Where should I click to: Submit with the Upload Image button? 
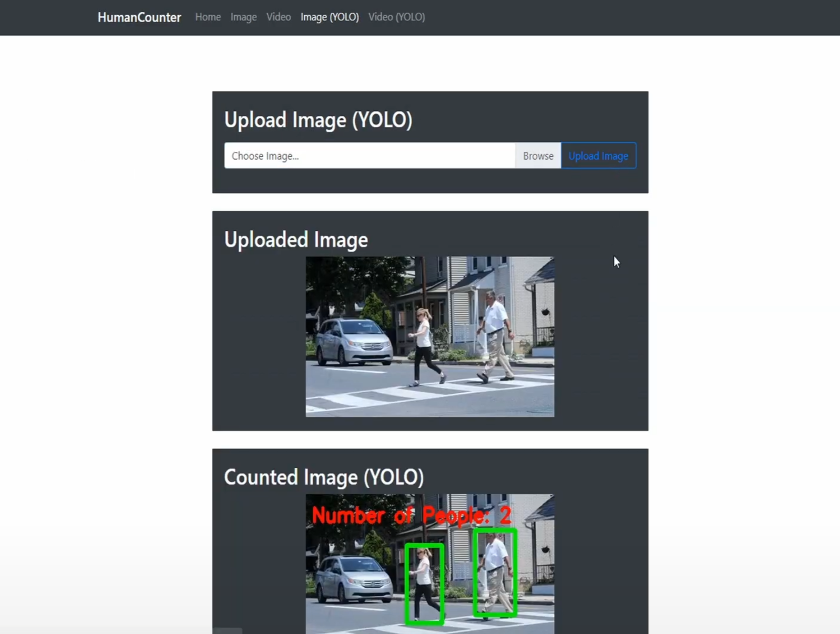(598, 156)
